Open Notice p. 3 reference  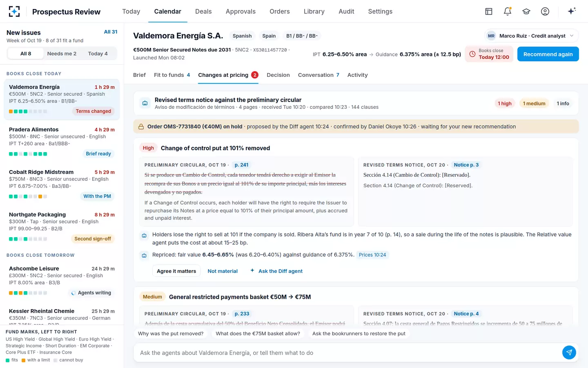pyautogui.click(x=466, y=165)
